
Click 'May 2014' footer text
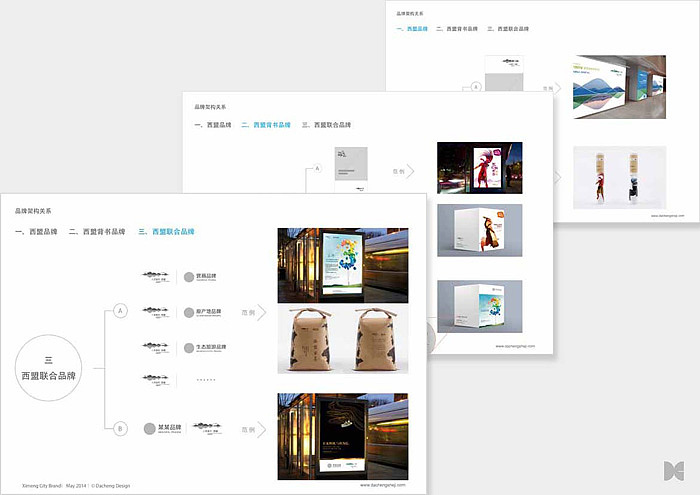coord(76,486)
